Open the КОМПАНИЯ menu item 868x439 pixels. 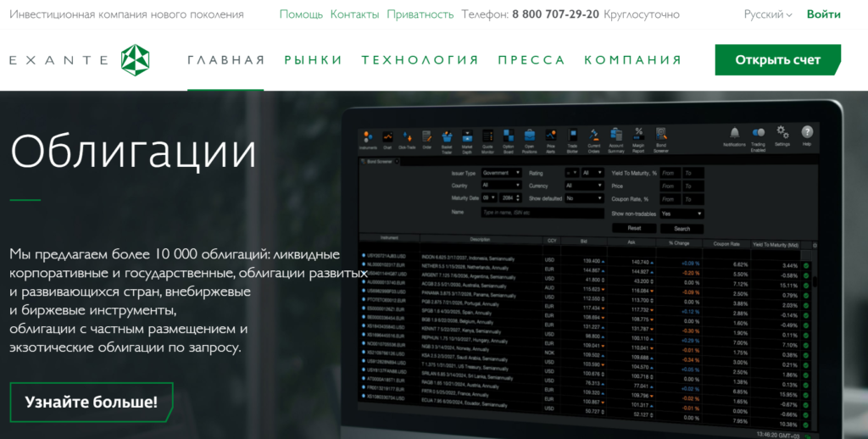click(632, 60)
